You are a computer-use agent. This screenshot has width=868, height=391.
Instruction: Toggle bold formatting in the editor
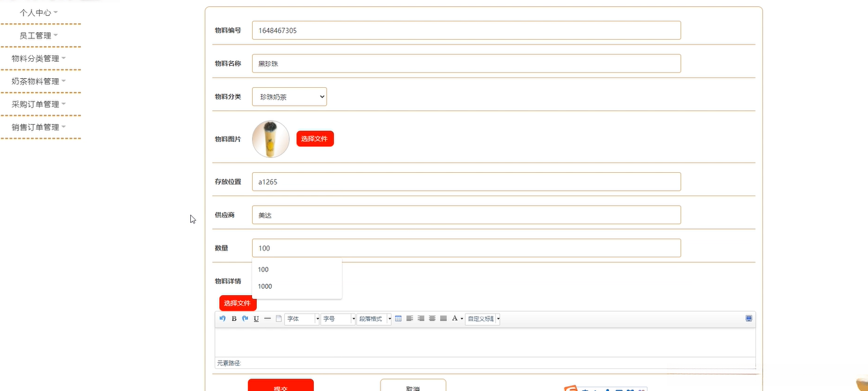(x=234, y=318)
